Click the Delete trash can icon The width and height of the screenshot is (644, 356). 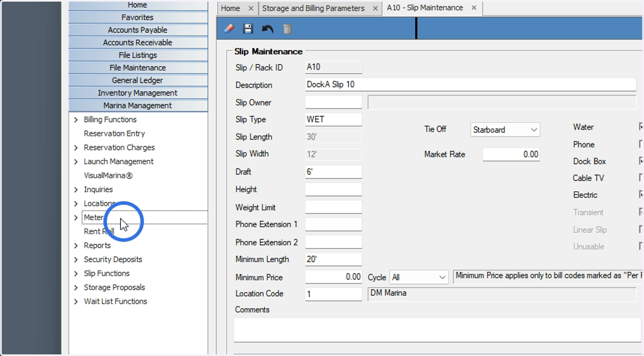(287, 28)
